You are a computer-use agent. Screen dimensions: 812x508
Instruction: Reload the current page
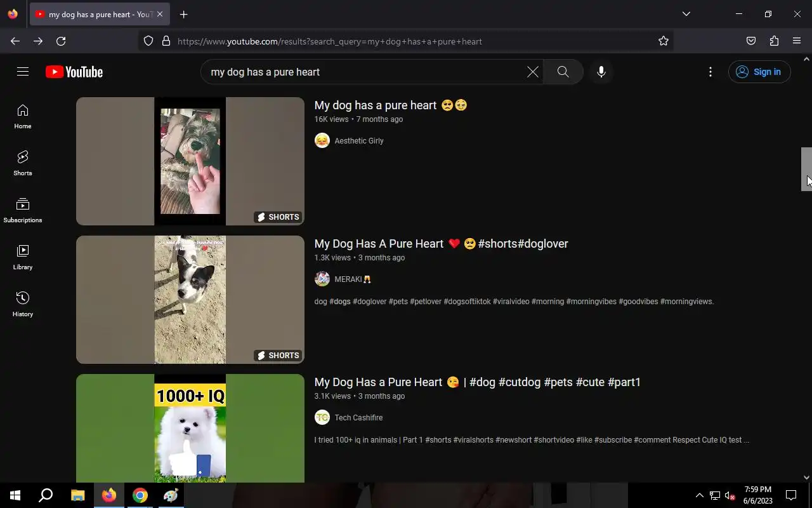(61, 41)
